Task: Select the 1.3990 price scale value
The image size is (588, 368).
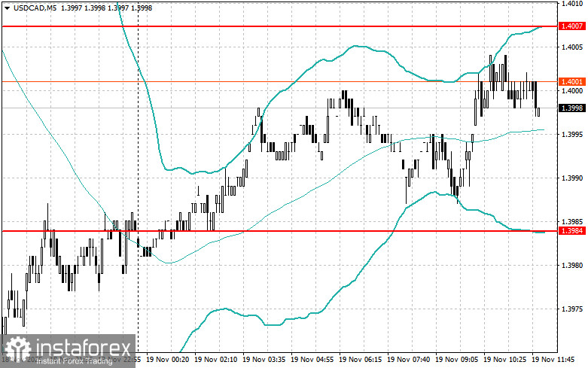Action: pos(572,178)
